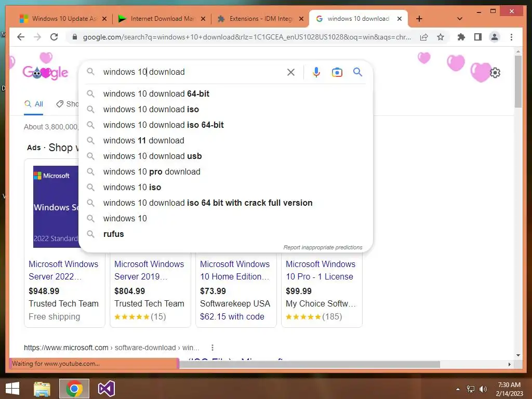Close the Extensions IDM tab
This screenshot has width=532, height=399.
pos(301,19)
